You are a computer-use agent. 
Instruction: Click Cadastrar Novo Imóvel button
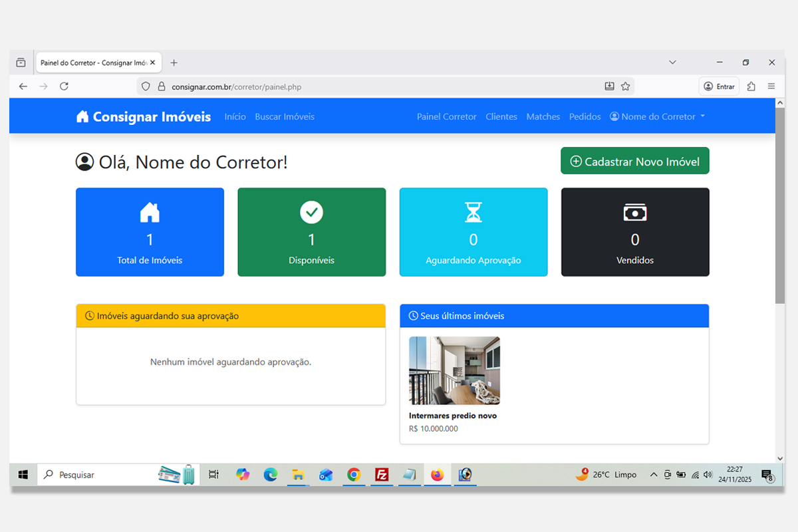pyautogui.click(x=634, y=162)
